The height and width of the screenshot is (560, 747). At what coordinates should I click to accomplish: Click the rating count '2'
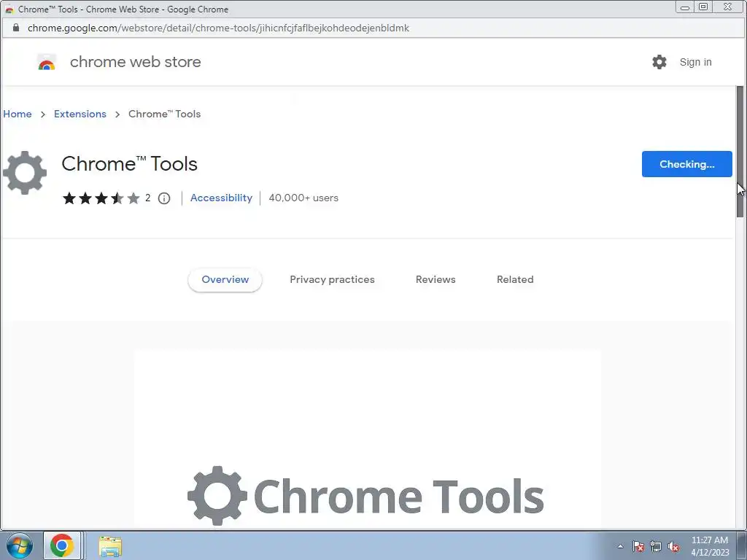pyautogui.click(x=147, y=198)
